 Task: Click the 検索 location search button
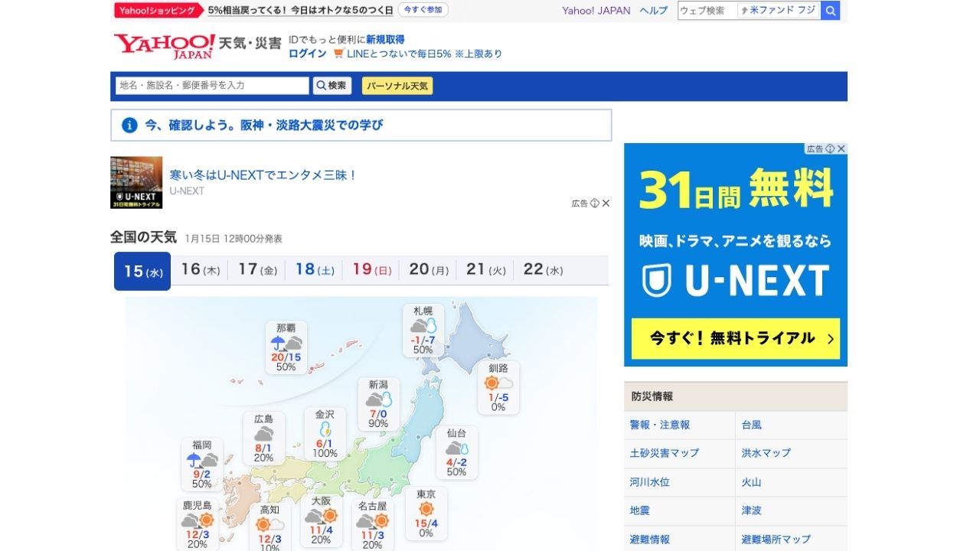pyautogui.click(x=332, y=86)
